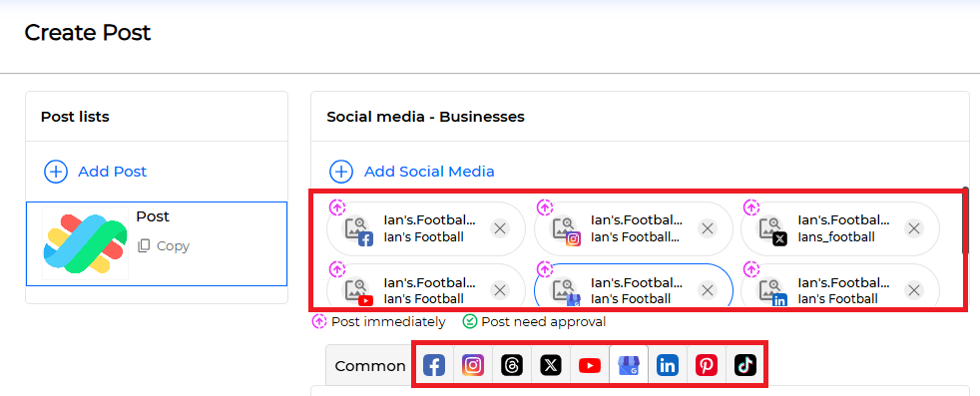The height and width of the screenshot is (396, 980).
Task: Open the Threads platform tab
Action: click(512, 365)
